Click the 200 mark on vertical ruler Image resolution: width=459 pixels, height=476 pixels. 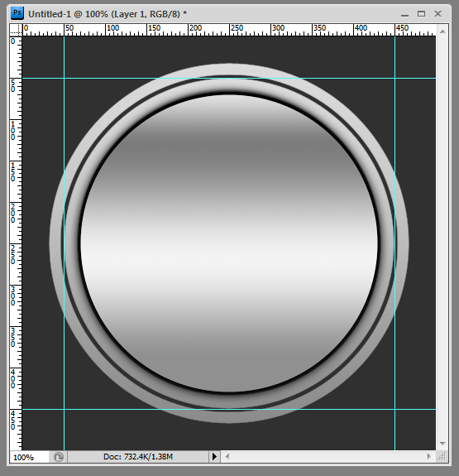[x=13, y=213]
